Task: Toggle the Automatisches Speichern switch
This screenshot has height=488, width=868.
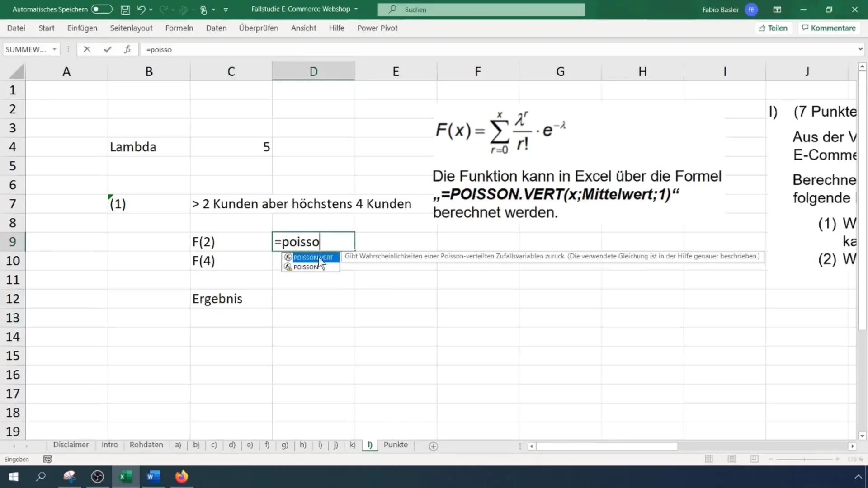Action: [101, 9]
